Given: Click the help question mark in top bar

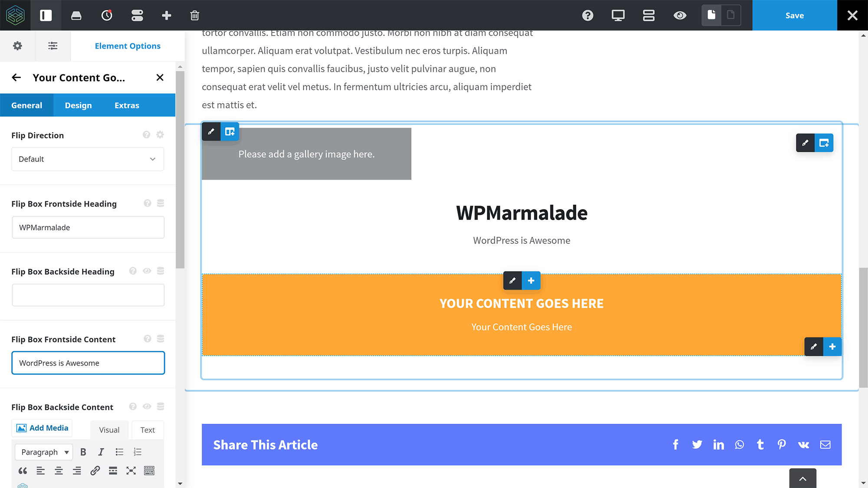Looking at the screenshot, I should coord(588,16).
